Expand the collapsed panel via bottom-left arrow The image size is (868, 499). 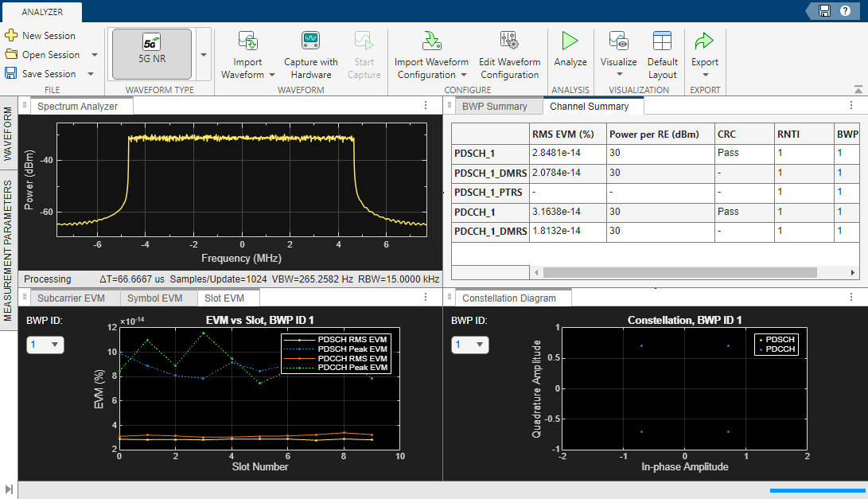point(9,489)
